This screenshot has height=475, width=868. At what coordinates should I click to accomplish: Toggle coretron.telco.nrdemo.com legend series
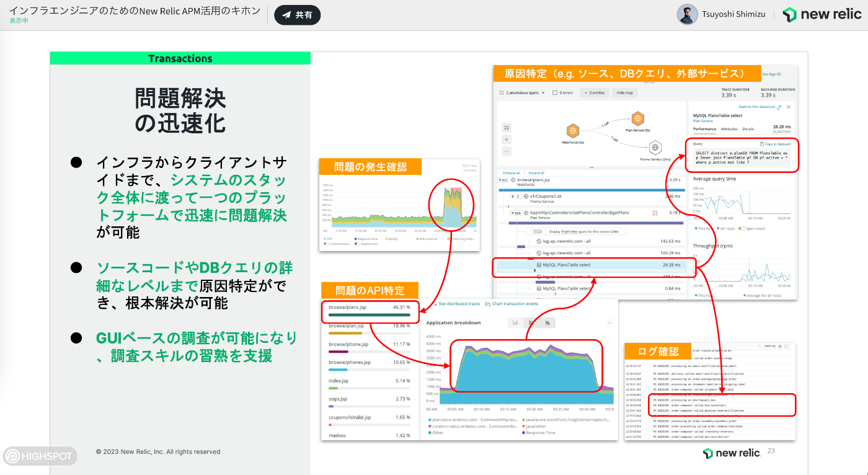[x=472, y=426]
